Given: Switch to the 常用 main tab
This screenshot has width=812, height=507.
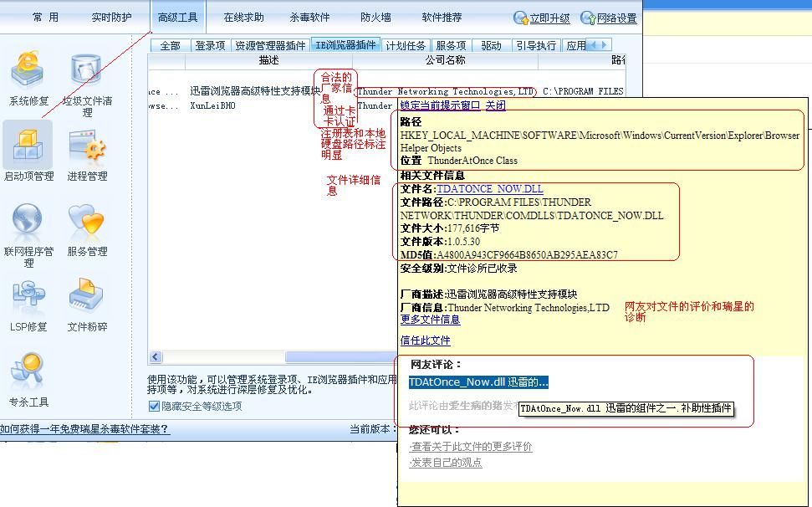Looking at the screenshot, I should pos(45,18).
